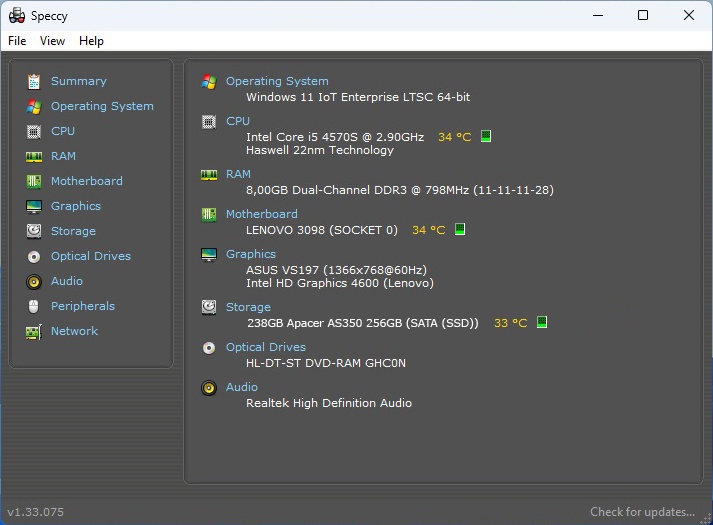Click the Windows 11 IoT Enterprise LTSC text
Screen dimensions: 713x525
point(358,97)
